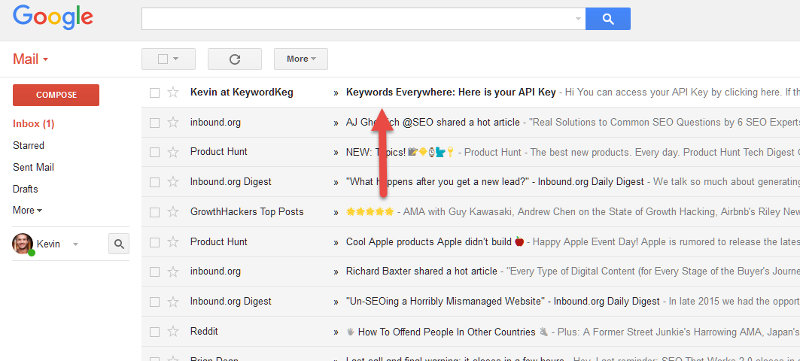Star the Reddit email
Screen dimensions: 800x361
coord(173,331)
